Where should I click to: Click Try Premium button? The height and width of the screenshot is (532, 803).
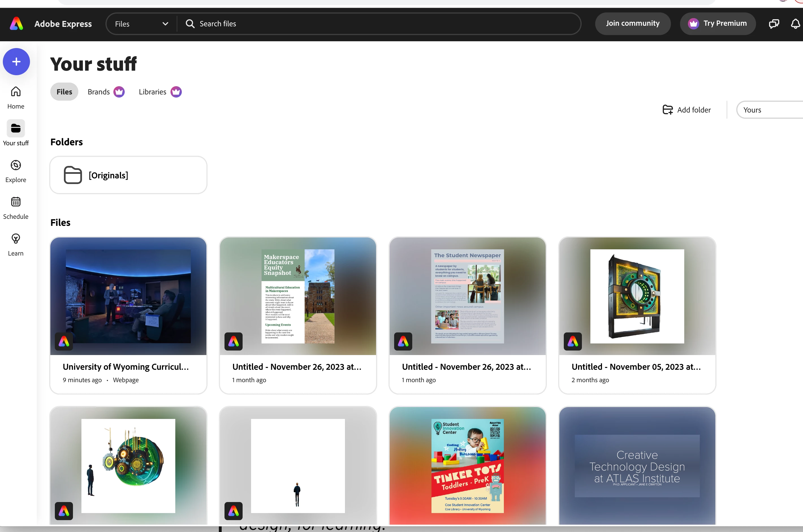click(x=718, y=23)
